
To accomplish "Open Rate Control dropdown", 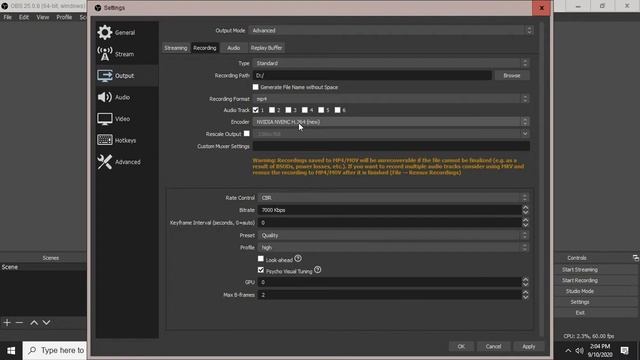I will (x=393, y=198).
